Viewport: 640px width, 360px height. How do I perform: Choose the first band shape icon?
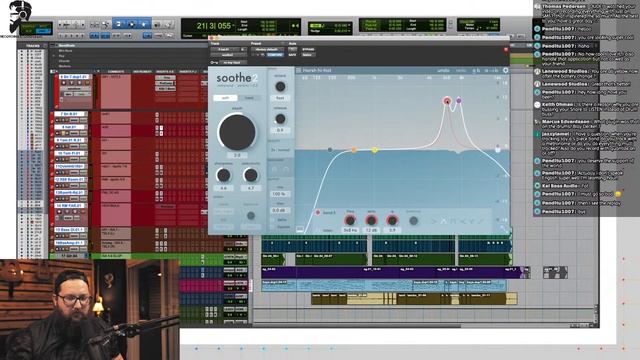pos(434,221)
